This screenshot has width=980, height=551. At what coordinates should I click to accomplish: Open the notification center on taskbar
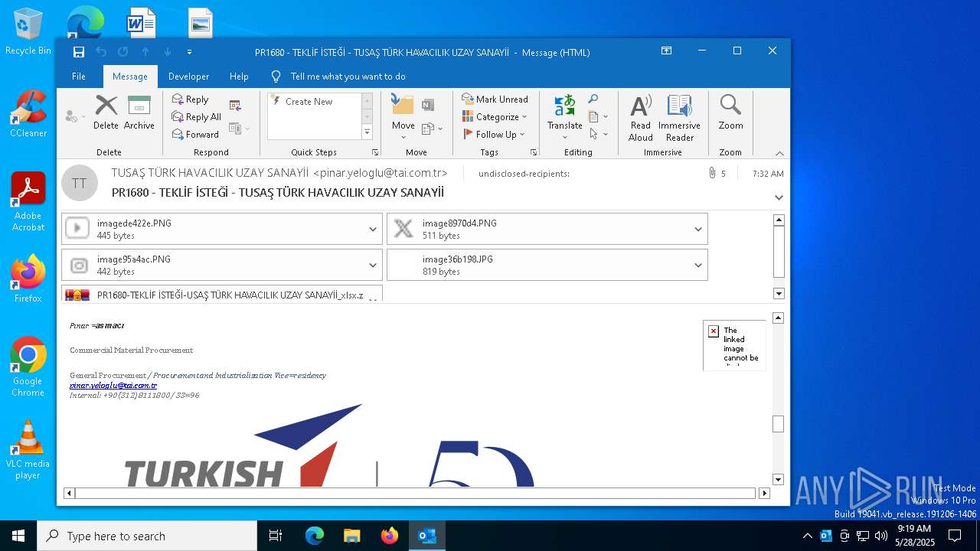click(955, 536)
